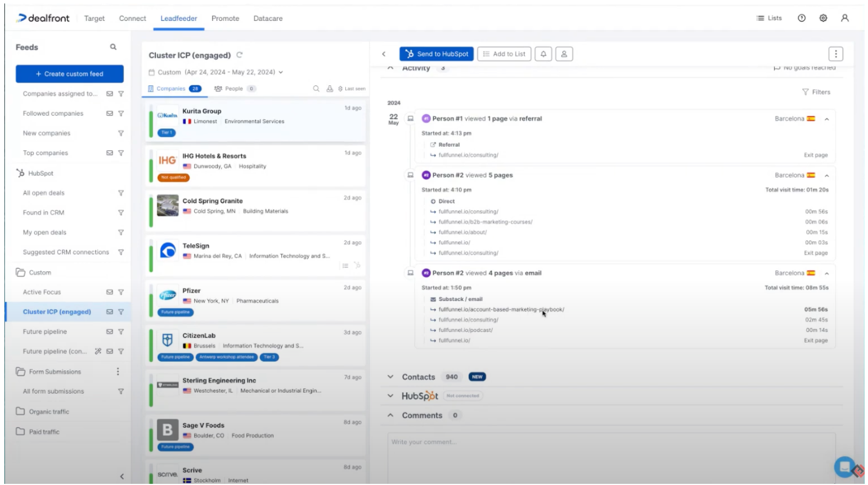Change the Last seen sort order
This screenshot has width=868, height=485.
pos(352,89)
